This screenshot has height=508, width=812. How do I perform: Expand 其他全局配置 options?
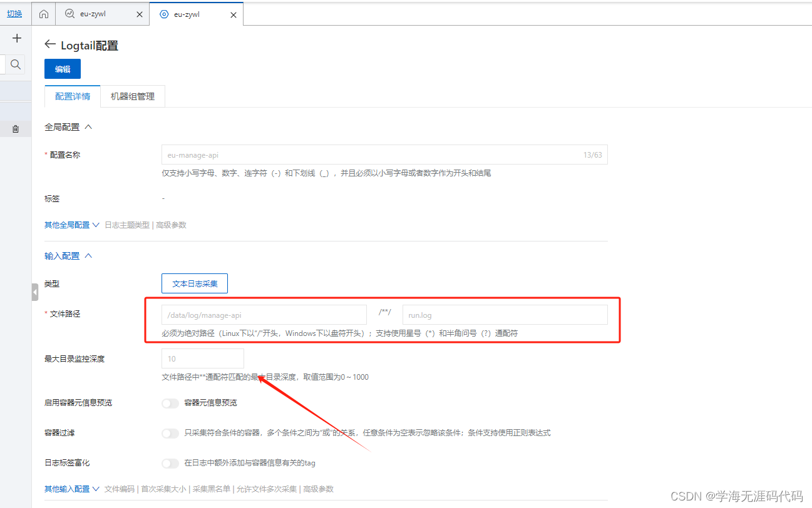[72, 225]
